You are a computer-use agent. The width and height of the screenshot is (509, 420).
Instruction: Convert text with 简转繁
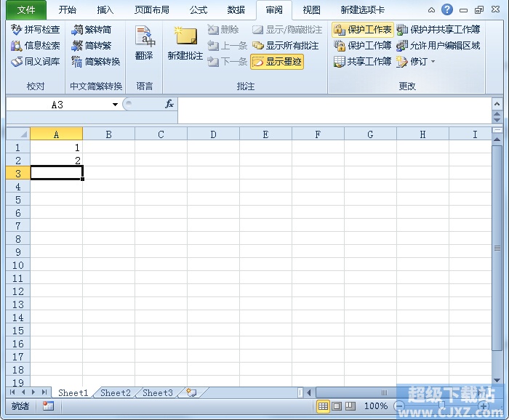pyautogui.click(x=91, y=45)
